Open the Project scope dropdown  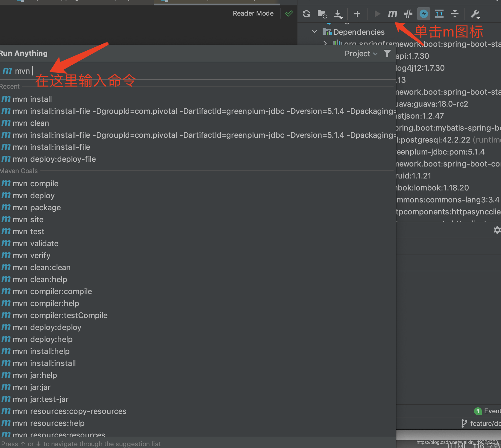coord(361,54)
